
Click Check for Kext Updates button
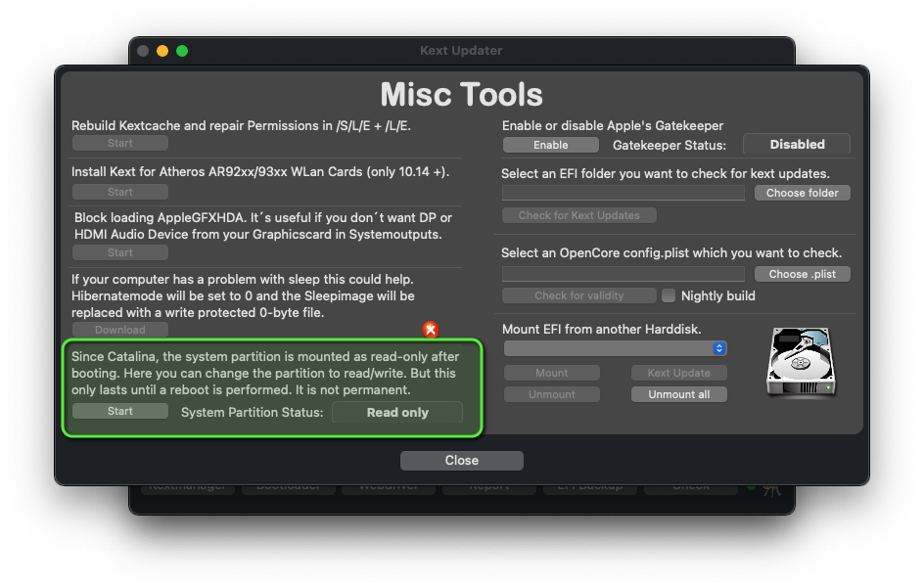point(579,215)
